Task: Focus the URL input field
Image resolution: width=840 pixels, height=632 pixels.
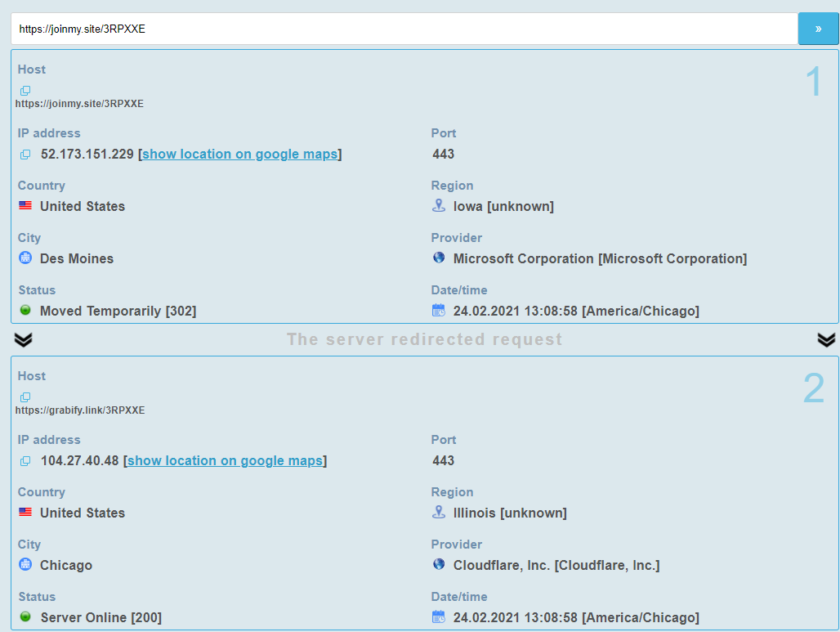Action: coord(404,29)
